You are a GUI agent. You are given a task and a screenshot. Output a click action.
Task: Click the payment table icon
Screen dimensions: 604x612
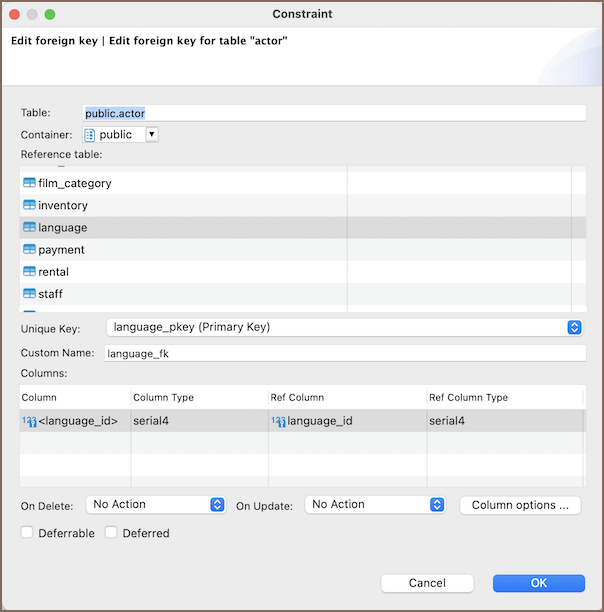(x=29, y=249)
